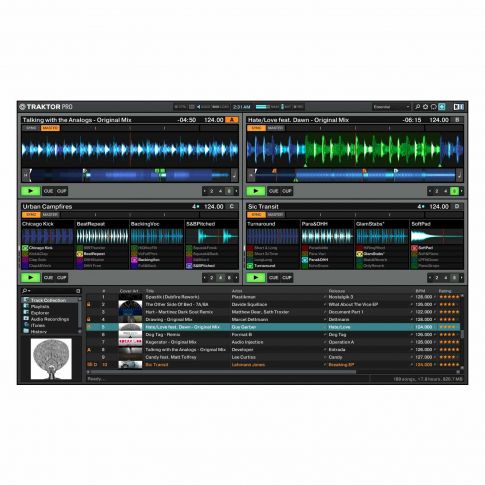Click CUP on Deck A
Screen dimensions: 485x485
click(62, 191)
